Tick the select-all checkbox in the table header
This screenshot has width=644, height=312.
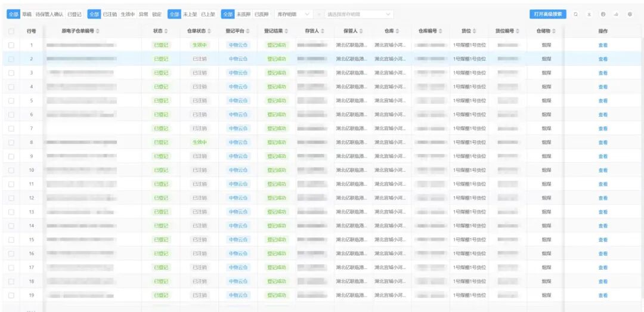click(11, 30)
